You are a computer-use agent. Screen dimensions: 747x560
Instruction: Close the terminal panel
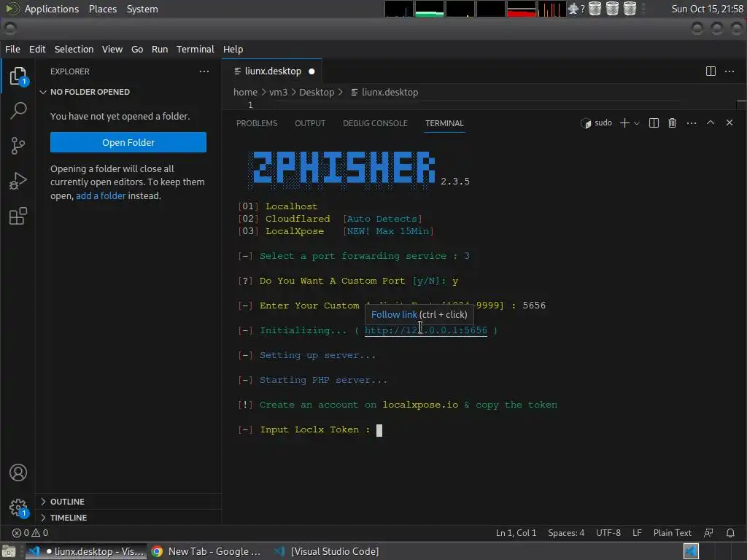(x=729, y=122)
